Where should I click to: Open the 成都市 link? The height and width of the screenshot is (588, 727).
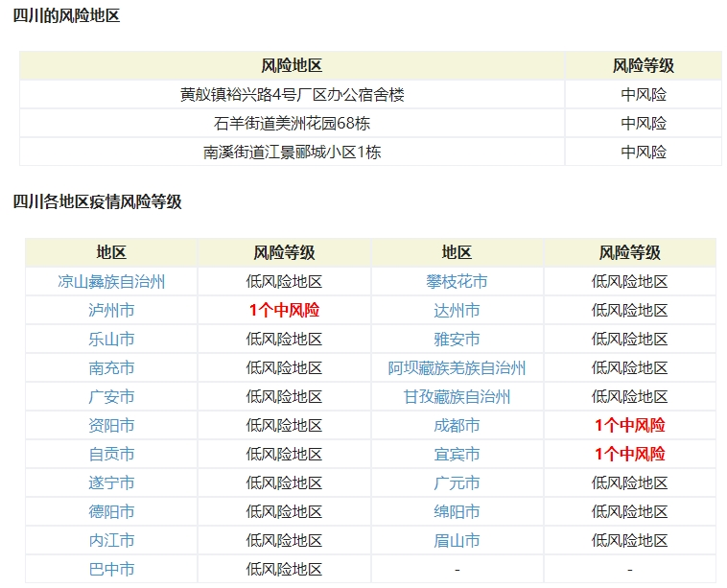[457, 426]
